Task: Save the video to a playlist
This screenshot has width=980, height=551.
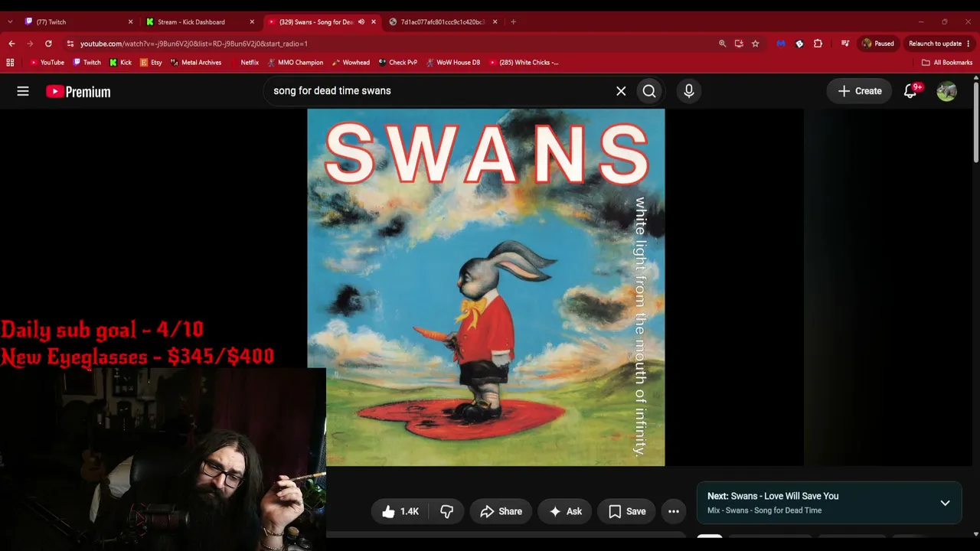Action: point(627,511)
